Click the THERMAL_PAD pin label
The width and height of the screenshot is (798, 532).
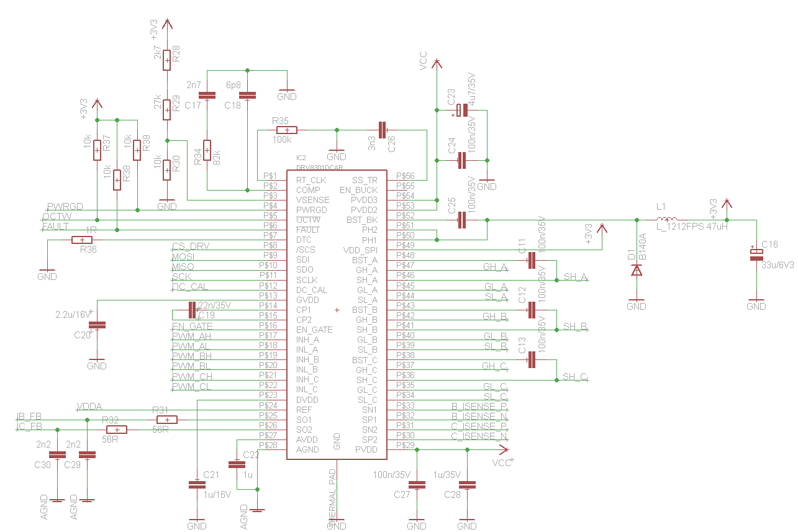point(332,497)
